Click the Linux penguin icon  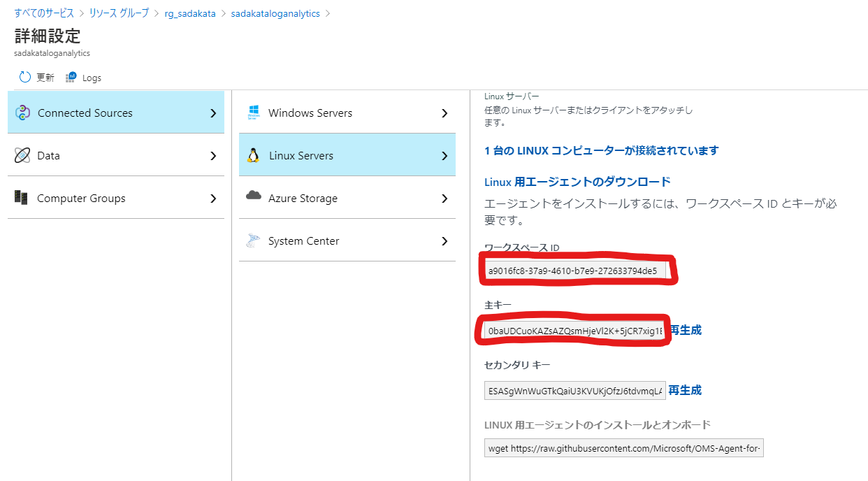254,155
